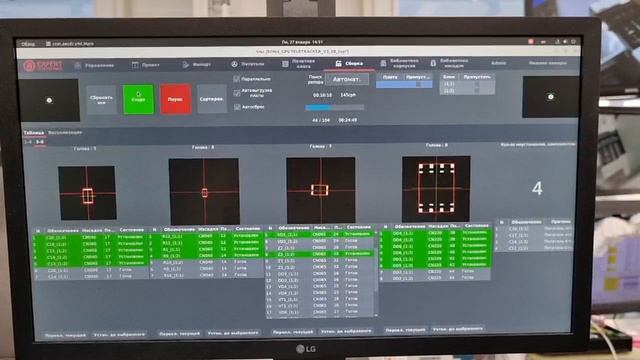Click Устан. до выбранного under head 5 table
640x360 pixels.
pos(119,334)
